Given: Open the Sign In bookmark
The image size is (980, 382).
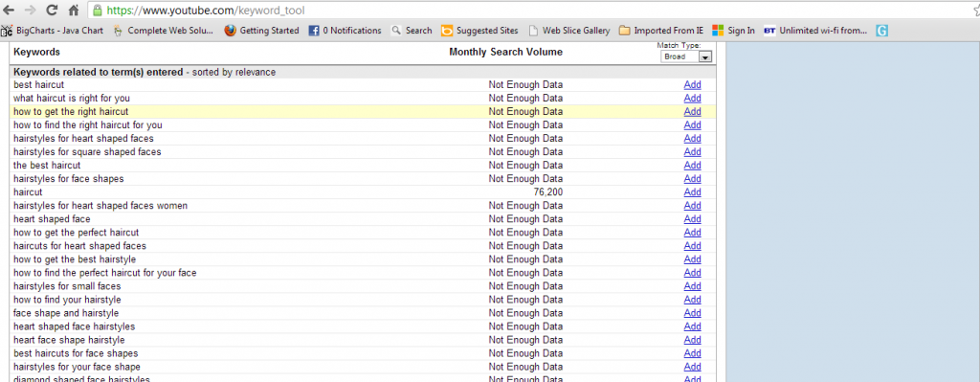Looking at the screenshot, I should [734, 30].
